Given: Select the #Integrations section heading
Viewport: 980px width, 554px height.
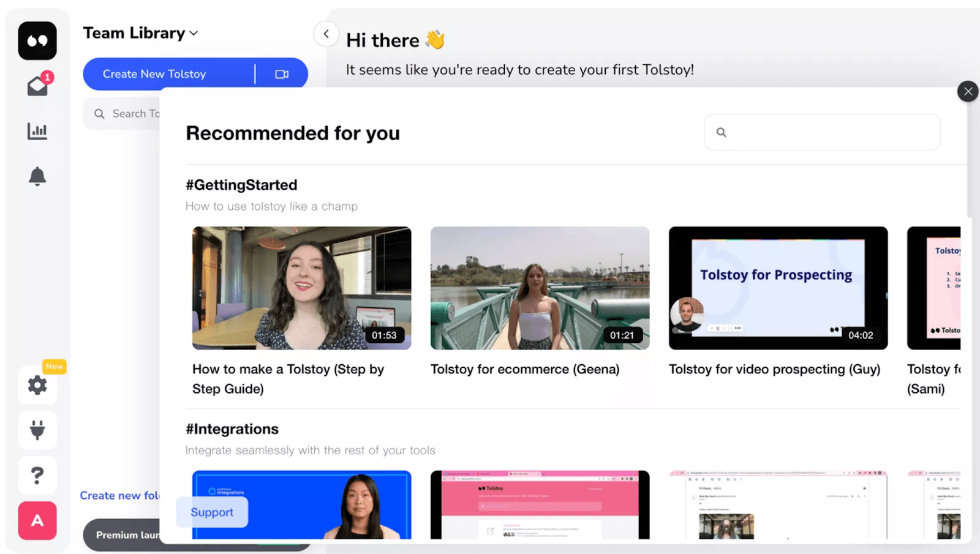Looking at the screenshot, I should pyautogui.click(x=232, y=429).
